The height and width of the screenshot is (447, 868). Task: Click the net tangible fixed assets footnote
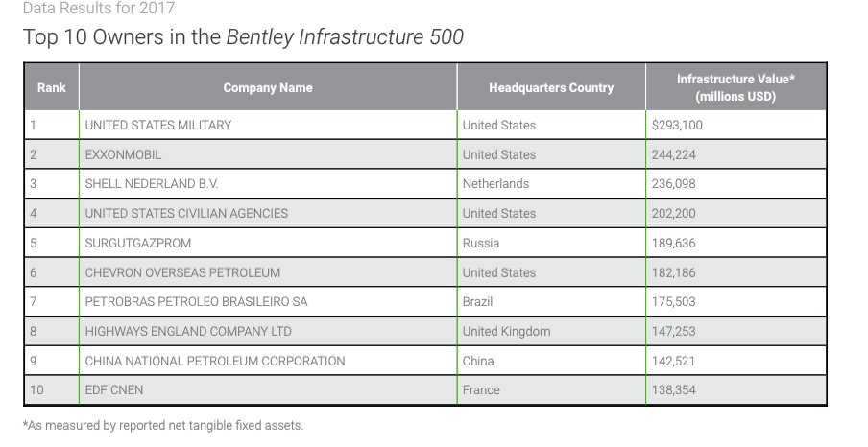tap(162, 425)
